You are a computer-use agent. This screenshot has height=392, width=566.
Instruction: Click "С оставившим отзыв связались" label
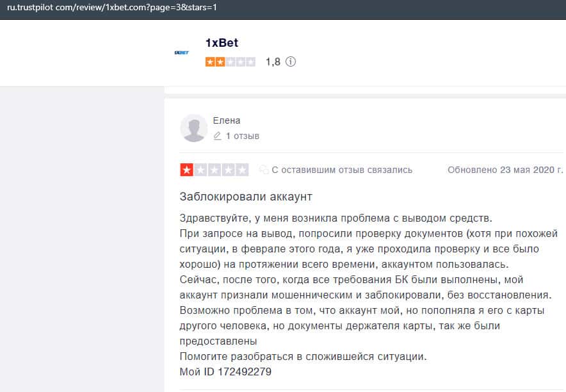pyautogui.click(x=342, y=170)
